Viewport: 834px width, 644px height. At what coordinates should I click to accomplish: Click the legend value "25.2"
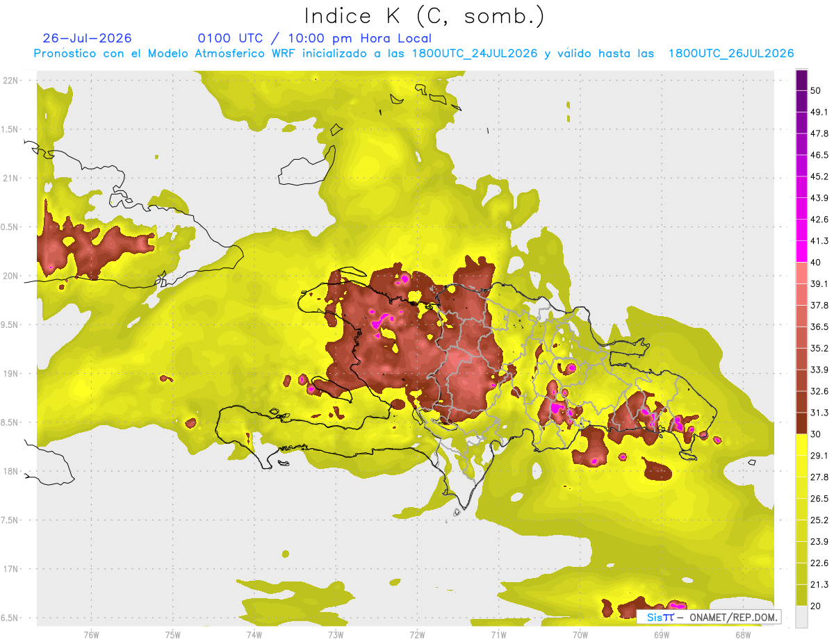click(x=819, y=520)
